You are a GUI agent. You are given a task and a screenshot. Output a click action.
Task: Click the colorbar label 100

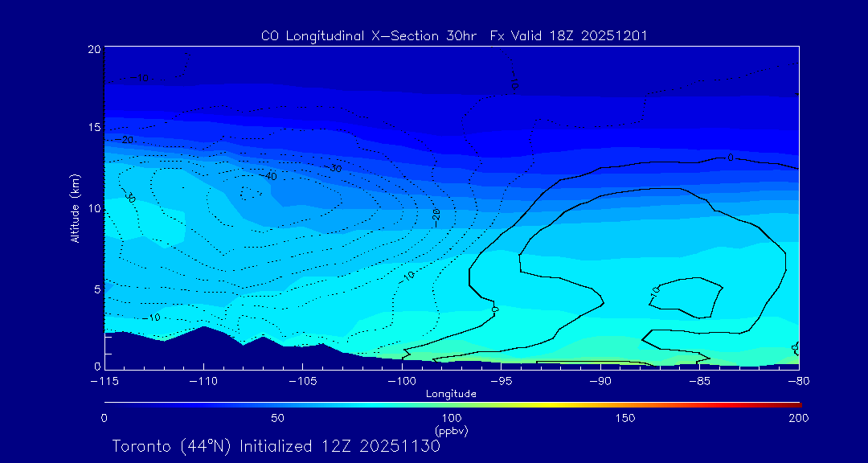(x=452, y=418)
